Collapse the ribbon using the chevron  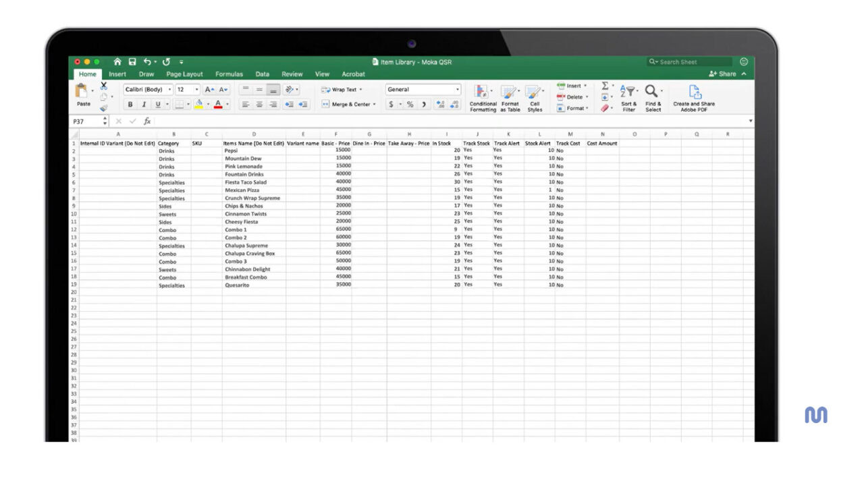(744, 74)
